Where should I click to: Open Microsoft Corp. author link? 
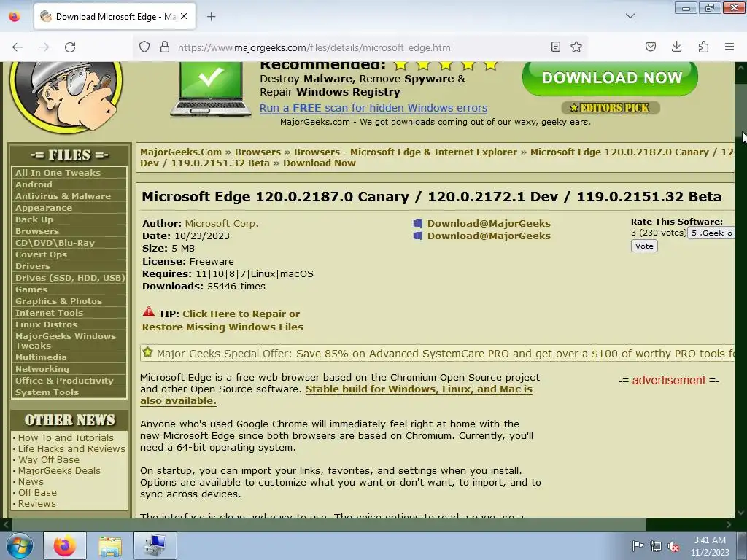pyautogui.click(x=222, y=223)
